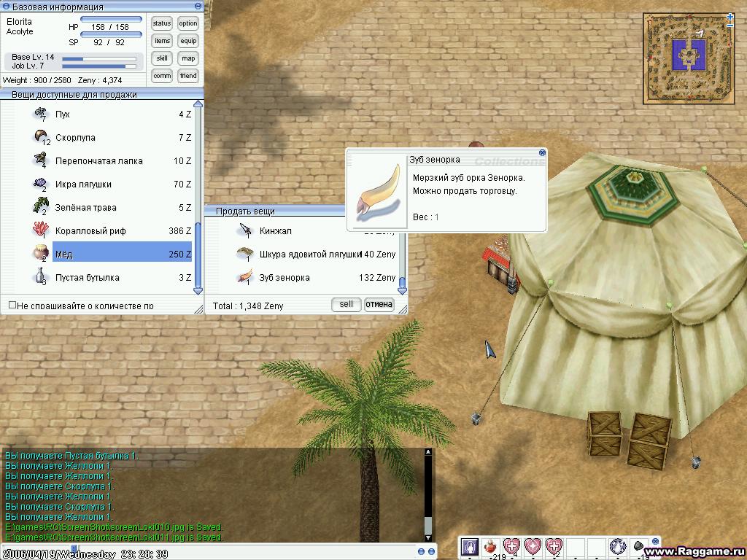Select the Коралловый риф 386 Z row text
This screenshot has width=747, height=560.
pos(123,231)
